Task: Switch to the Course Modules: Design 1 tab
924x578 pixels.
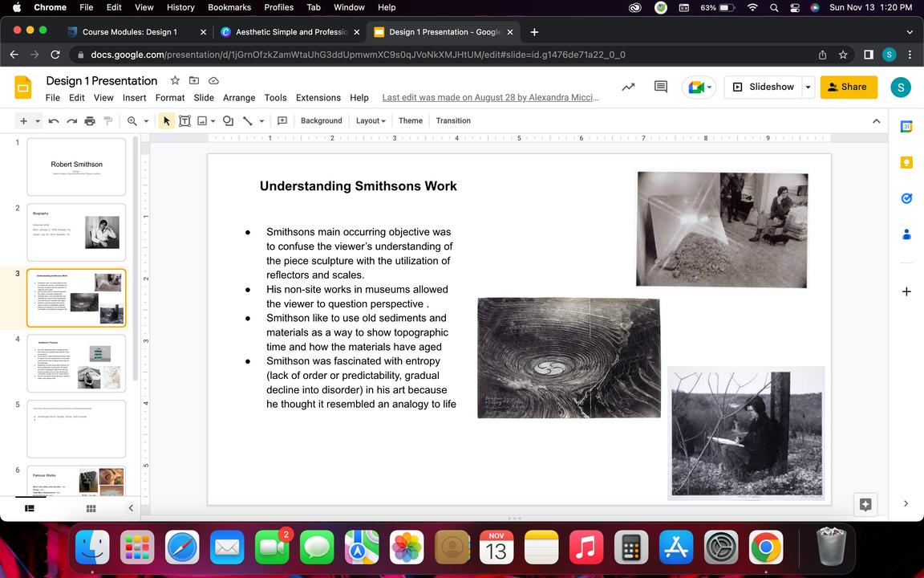Action: pyautogui.click(x=128, y=32)
